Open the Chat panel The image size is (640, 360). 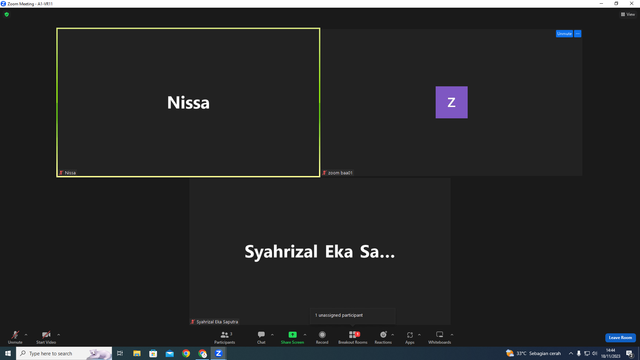261,337
